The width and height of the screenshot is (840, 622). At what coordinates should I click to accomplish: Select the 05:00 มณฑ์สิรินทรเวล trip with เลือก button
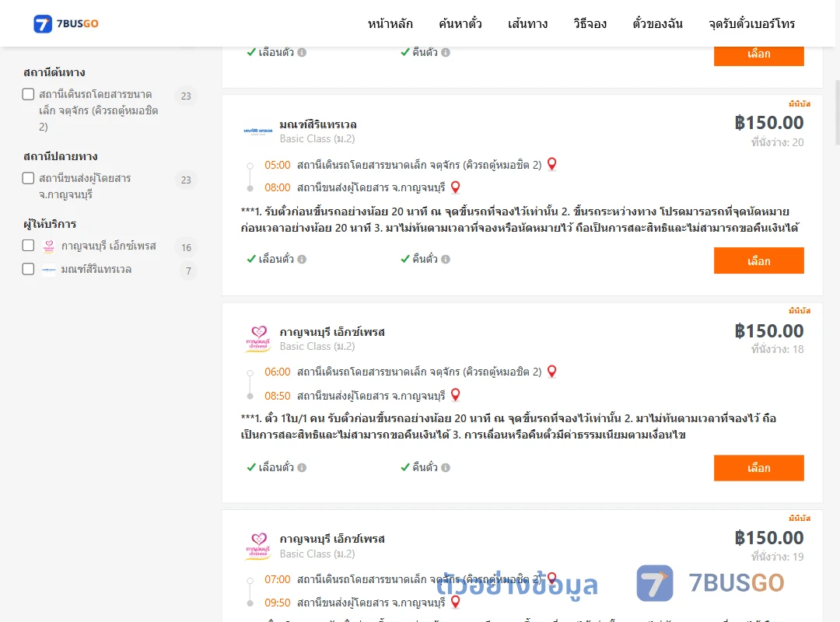tap(758, 260)
